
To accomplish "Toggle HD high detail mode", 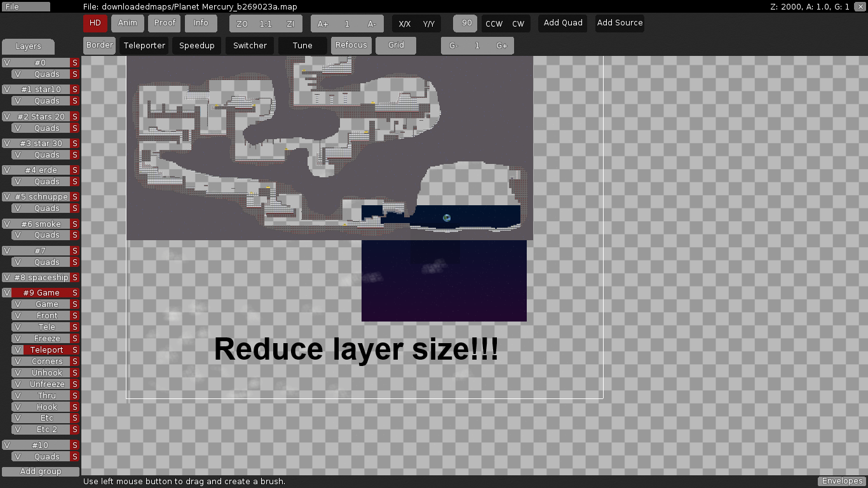I will [x=95, y=24].
